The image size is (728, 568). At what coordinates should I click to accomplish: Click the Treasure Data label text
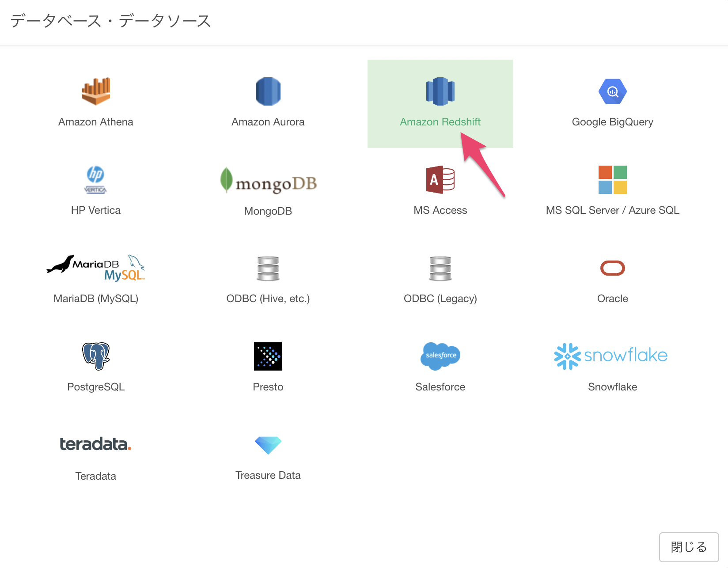(x=268, y=475)
